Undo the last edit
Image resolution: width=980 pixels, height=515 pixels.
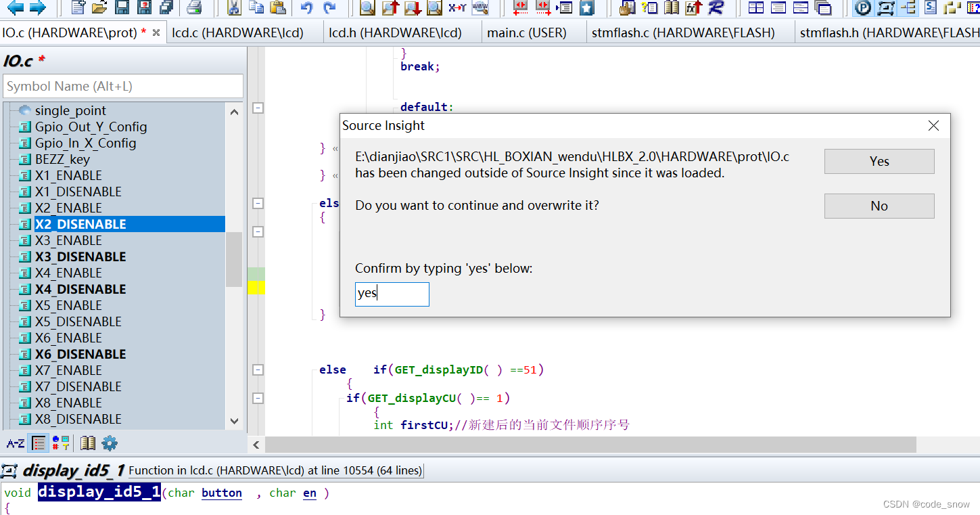pos(307,7)
